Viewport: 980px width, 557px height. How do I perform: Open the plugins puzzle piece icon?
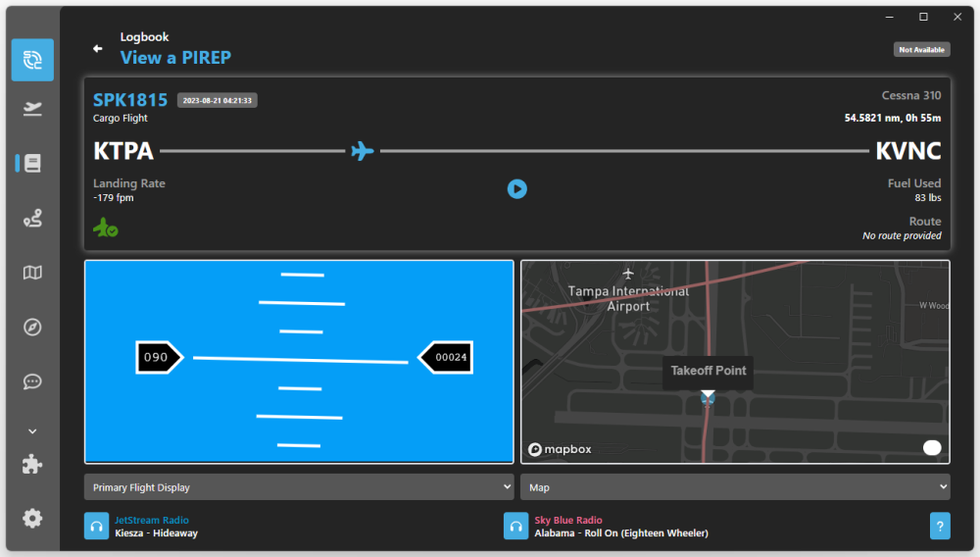point(32,465)
